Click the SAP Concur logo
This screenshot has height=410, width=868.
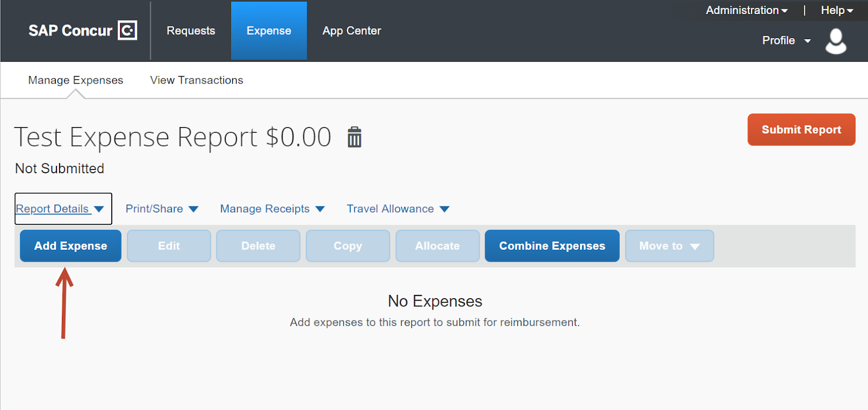82,30
